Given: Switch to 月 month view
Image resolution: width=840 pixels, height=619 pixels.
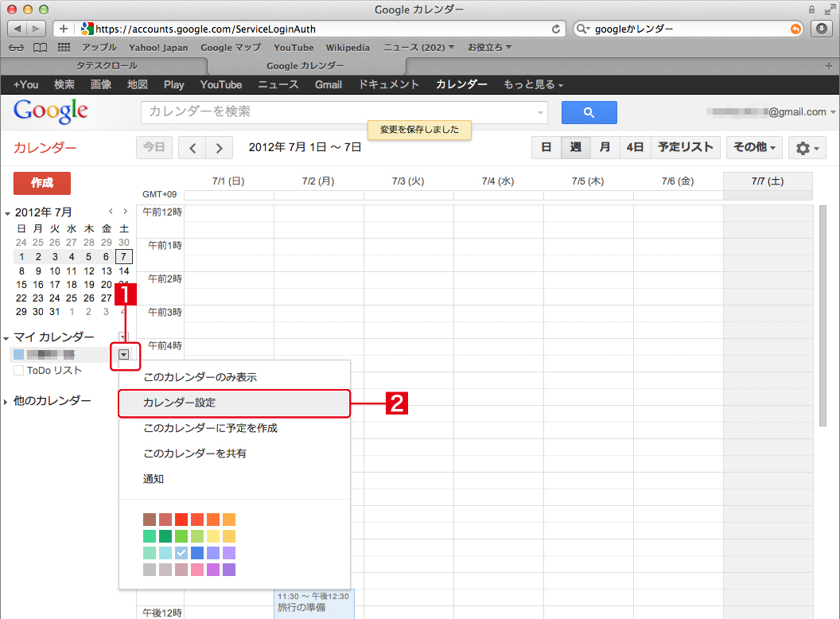Looking at the screenshot, I should [x=605, y=147].
